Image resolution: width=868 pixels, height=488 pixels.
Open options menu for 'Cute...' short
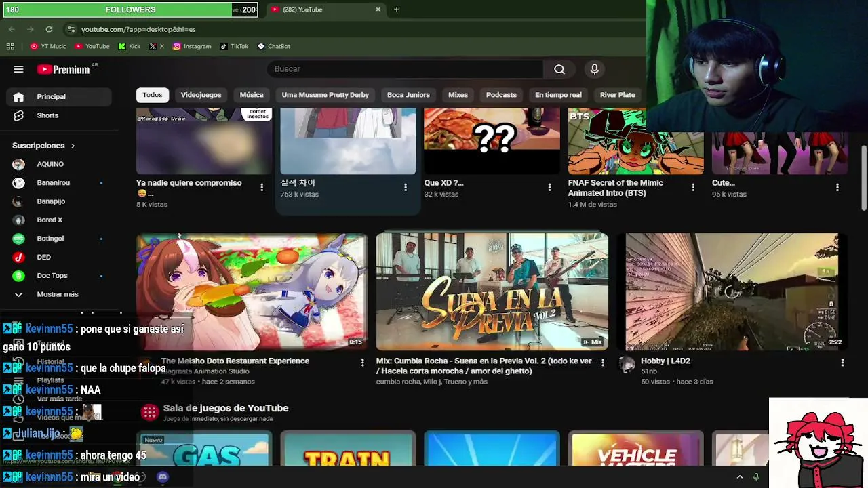point(837,188)
